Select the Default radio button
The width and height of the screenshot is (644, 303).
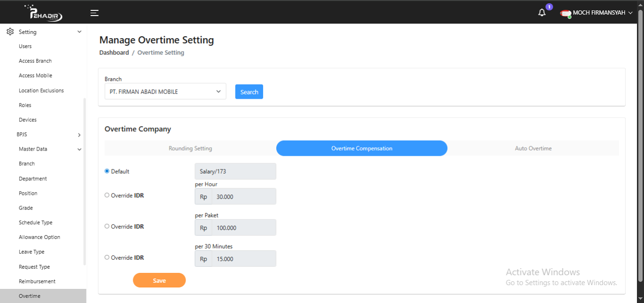[107, 171]
